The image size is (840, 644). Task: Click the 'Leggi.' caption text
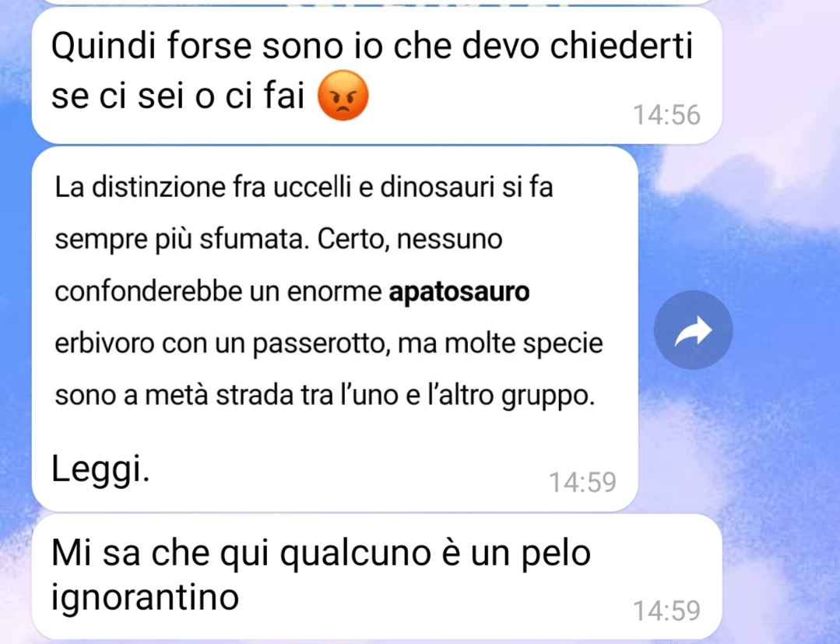[100, 470]
